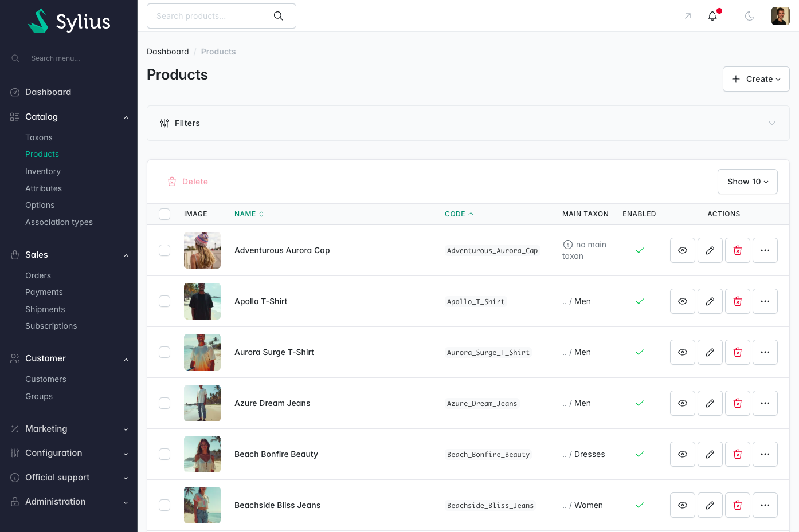Open more actions for Azure Dream Jeans
Image resolution: width=799 pixels, height=532 pixels.
765,403
